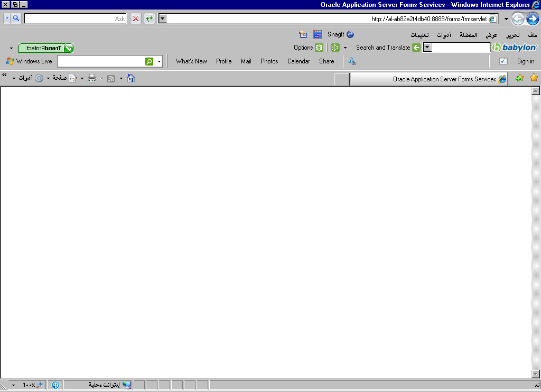Click the green Windows Live search button
The width and height of the screenshot is (541, 392).
[x=149, y=61]
